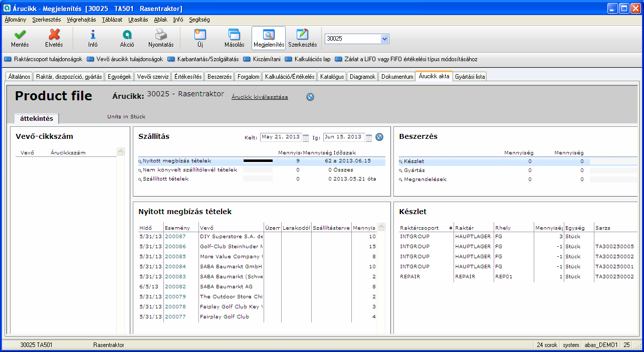The height and width of the screenshot is (352, 644).
Task: Switch to the Katalógus tab
Action: pyautogui.click(x=332, y=77)
